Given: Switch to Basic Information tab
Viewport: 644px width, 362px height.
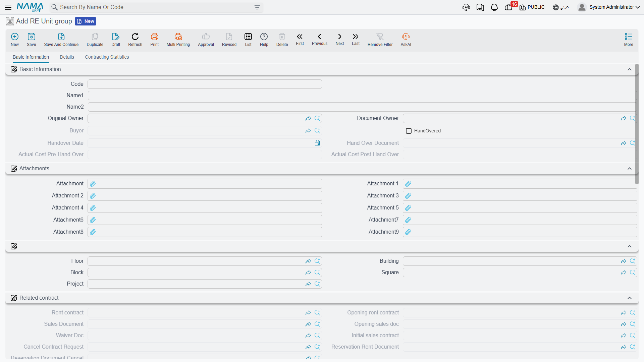Looking at the screenshot, I should (x=31, y=57).
